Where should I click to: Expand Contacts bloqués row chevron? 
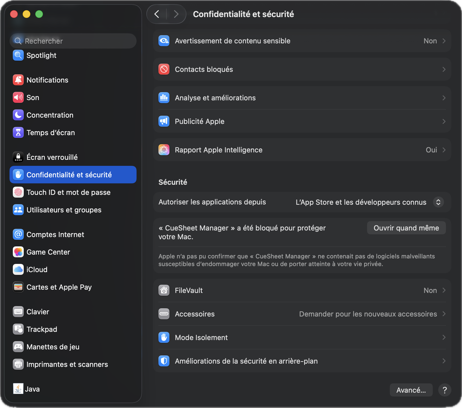click(444, 69)
